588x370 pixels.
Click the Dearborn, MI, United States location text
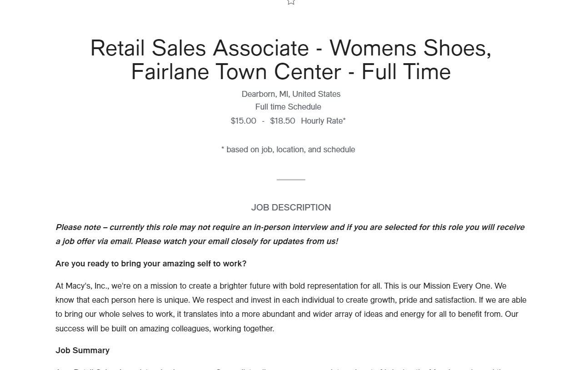coord(291,94)
